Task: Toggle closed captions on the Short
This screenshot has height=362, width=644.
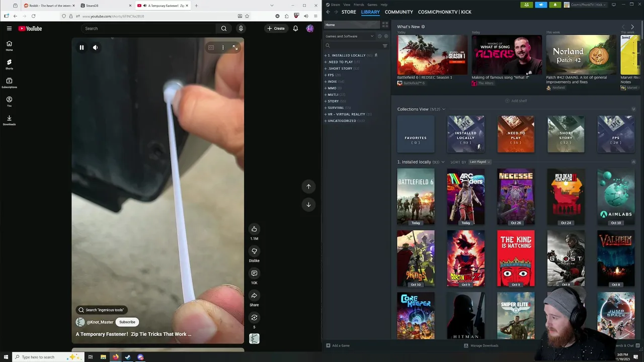Action: point(211,48)
